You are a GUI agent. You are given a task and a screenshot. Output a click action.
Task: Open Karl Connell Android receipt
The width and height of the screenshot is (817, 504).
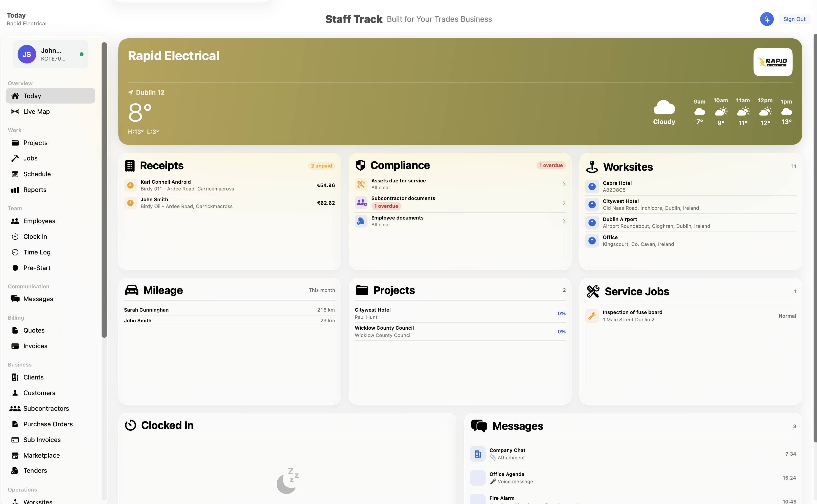tap(229, 185)
